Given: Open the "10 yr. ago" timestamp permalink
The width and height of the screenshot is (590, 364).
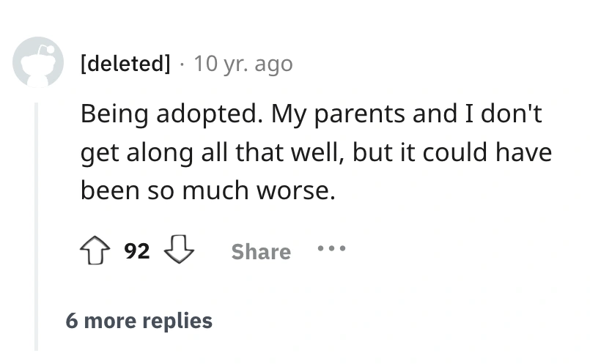Looking at the screenshot, I should coord(243,64).
